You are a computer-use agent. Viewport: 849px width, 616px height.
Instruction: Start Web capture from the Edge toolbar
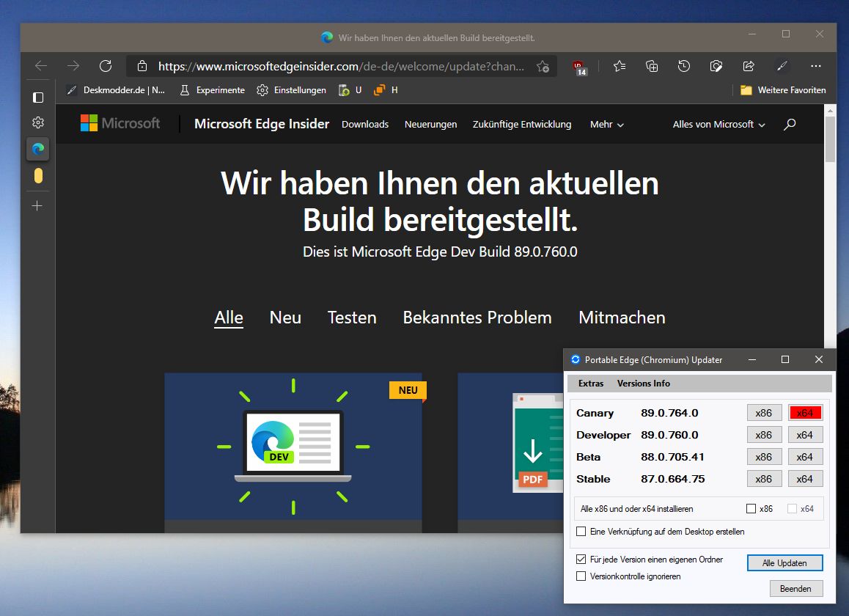[x=716, y=66]
